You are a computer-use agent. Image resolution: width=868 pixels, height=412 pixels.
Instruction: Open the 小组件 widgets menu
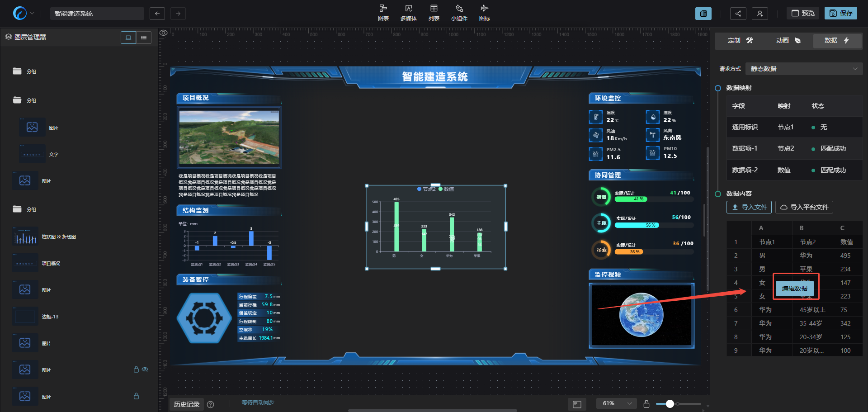(x=459, y=13)
